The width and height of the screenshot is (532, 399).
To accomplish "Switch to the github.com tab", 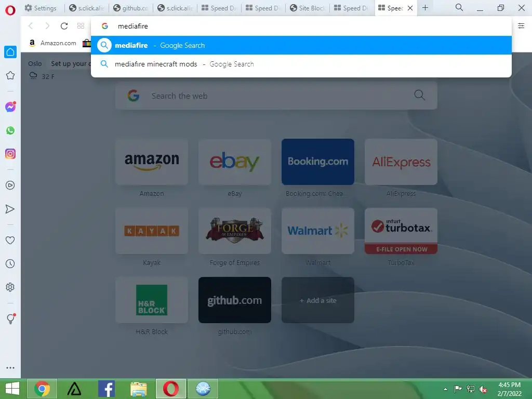I will point(130,8).
